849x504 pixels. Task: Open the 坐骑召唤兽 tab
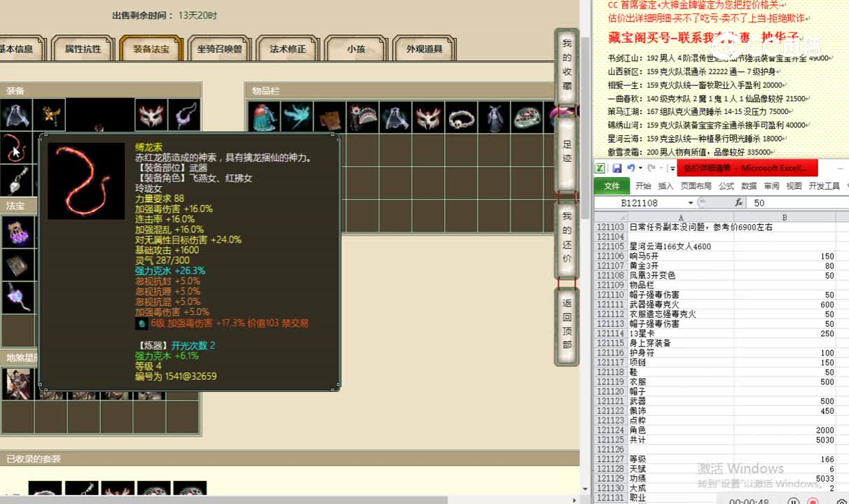click(x=219, y=49)
